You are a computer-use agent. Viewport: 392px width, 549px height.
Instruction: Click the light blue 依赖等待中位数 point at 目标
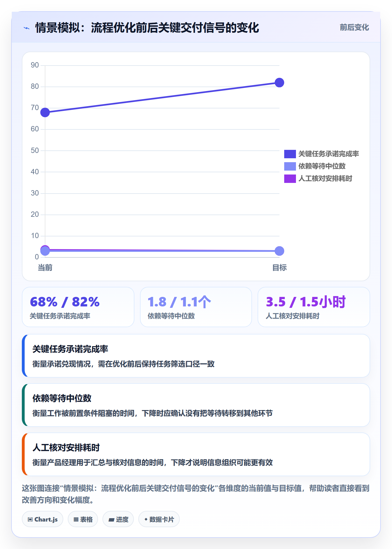[279, 251]
